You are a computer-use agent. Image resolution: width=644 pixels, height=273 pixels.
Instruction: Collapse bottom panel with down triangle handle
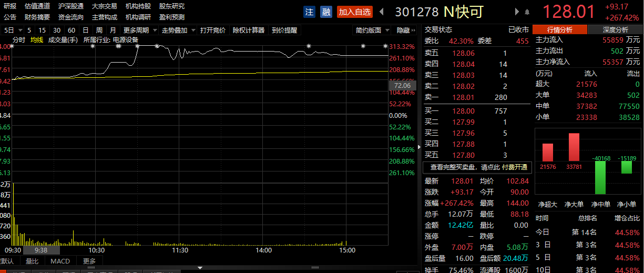(200, 268)
